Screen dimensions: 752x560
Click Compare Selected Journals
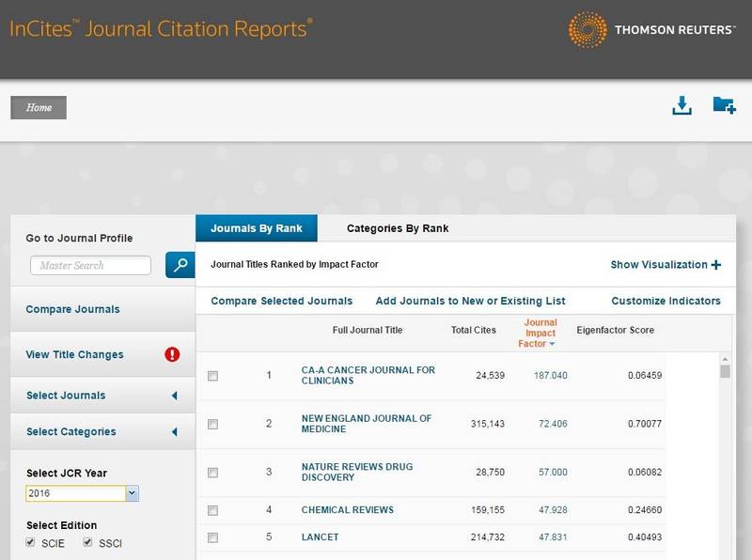281,301
